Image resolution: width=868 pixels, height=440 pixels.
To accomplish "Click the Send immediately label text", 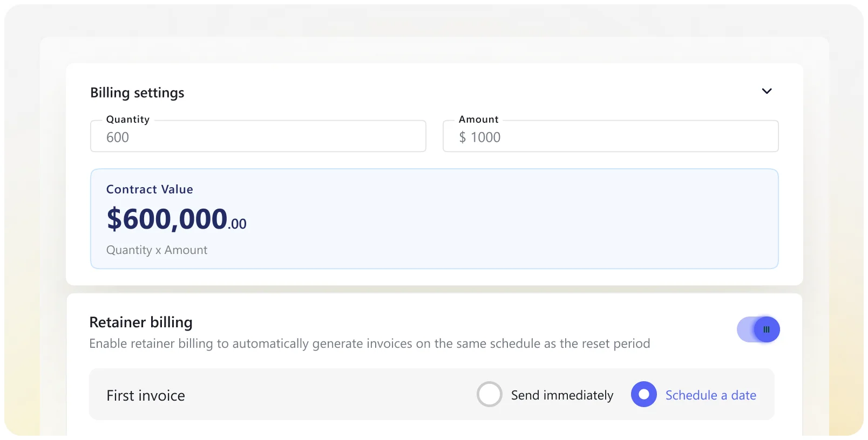I will click(x=562, y=395).
